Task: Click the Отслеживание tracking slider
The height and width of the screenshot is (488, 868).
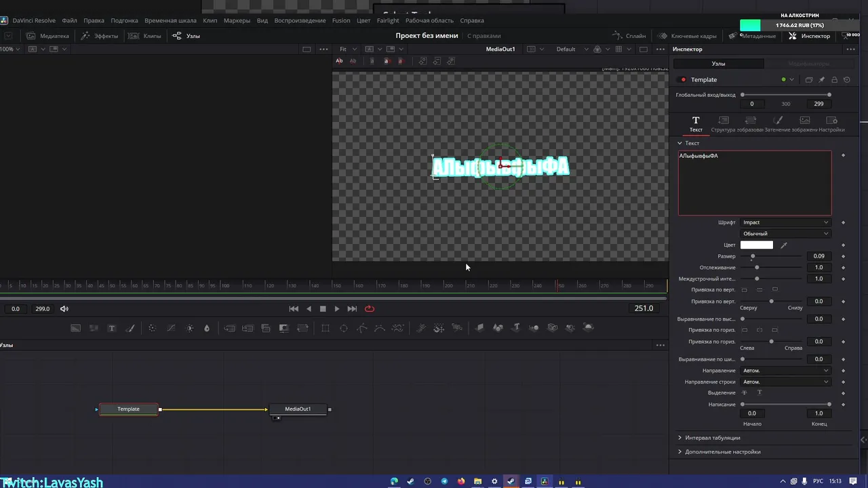Action: (772, 268)
